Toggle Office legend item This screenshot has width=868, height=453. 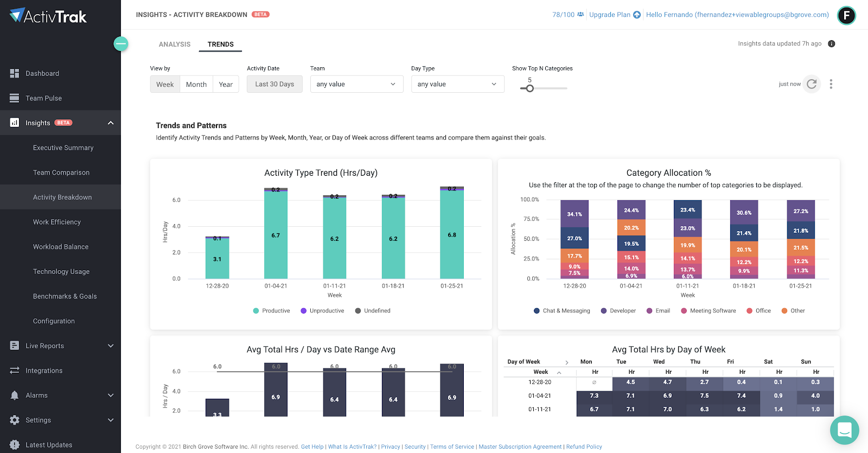point(758,311)
